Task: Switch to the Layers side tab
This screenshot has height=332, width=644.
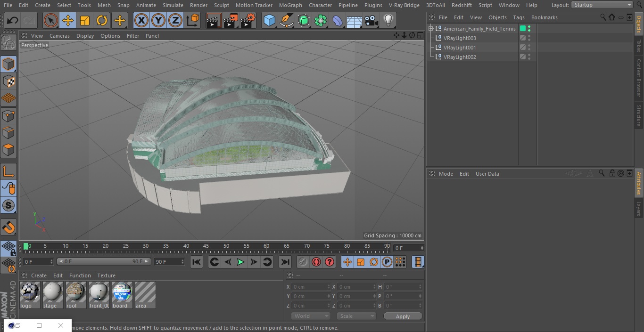Action: point(639,209)
